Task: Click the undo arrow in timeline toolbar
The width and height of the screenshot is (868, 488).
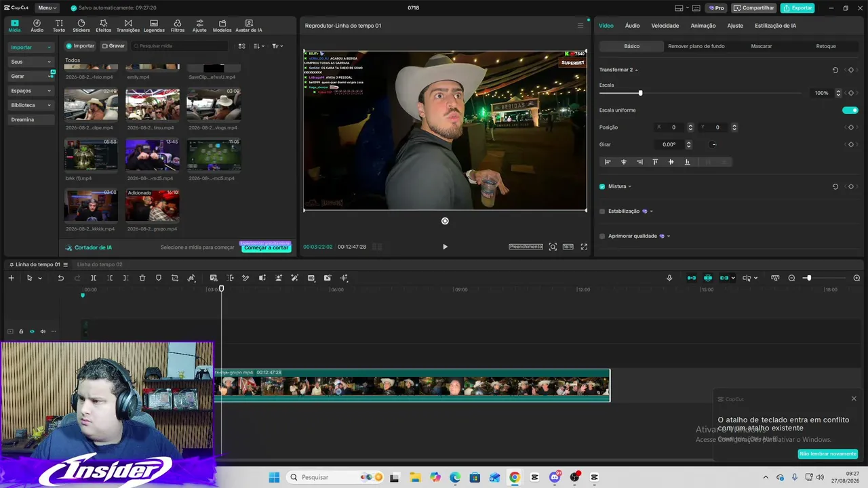Action: pyautogui.click(x=60, y=278)
